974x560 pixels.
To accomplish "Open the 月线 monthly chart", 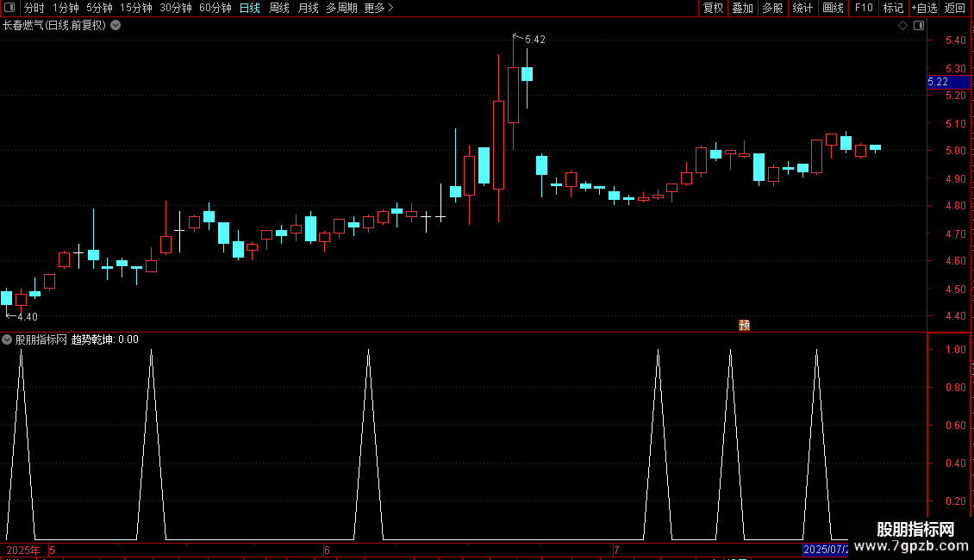I will (x=308, y=8).
